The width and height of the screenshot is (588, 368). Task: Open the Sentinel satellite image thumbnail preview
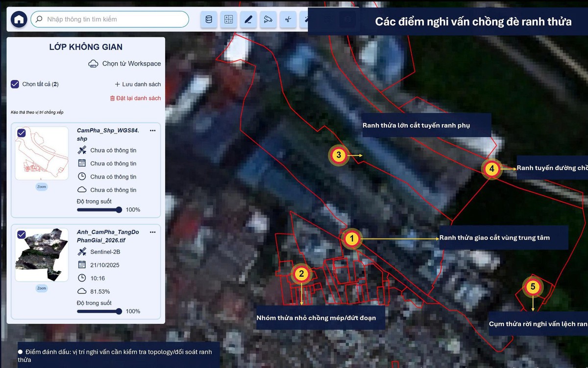pyautogui.click(x=42, y=255)
